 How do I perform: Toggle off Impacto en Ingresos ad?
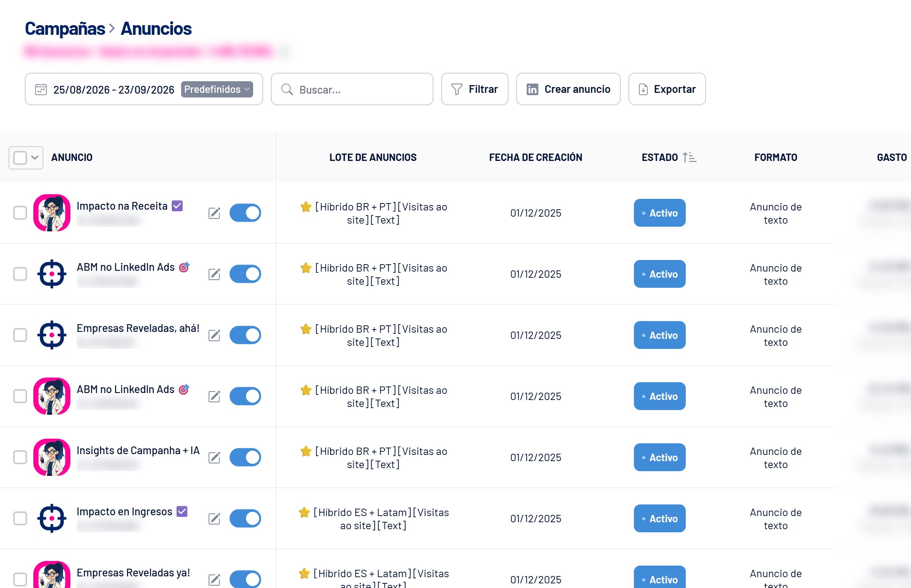[x=245, y=518]
